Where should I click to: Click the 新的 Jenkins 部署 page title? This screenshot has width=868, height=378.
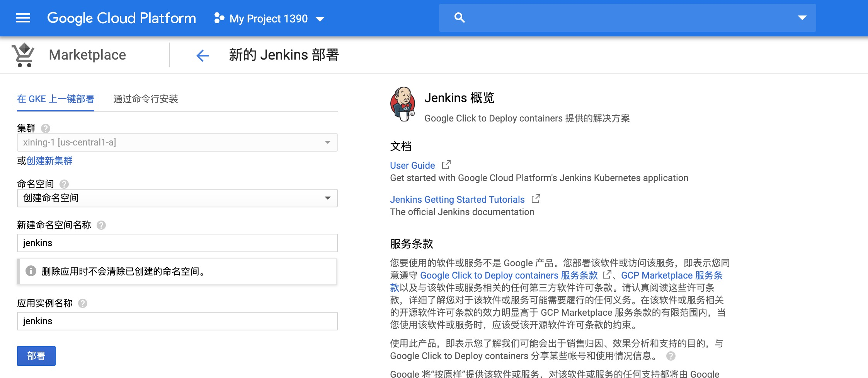coord(284,55)
